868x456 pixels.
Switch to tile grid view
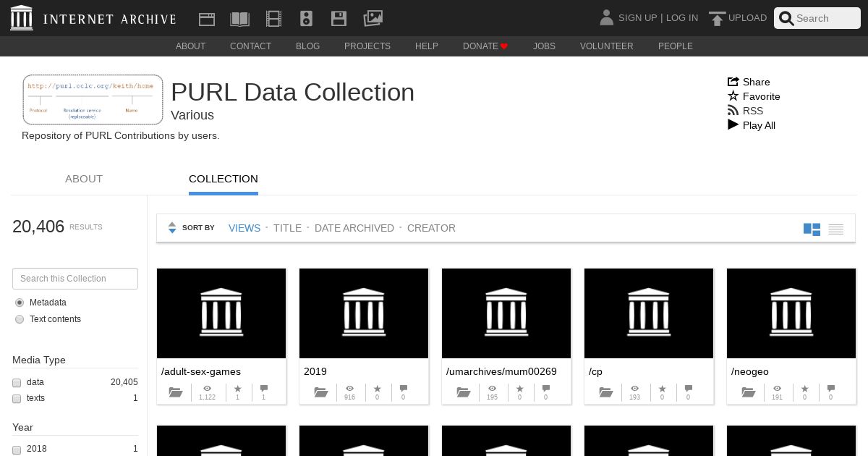click(x=812, y=229)
